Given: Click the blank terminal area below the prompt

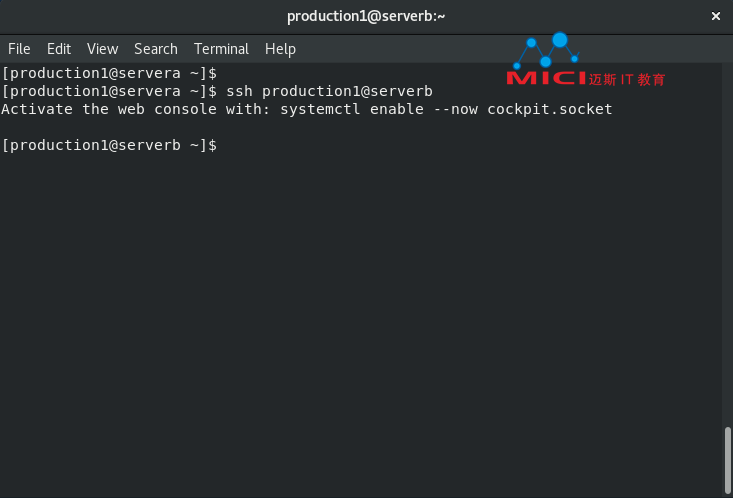Looking at the screenshot, I should [360, 318].
